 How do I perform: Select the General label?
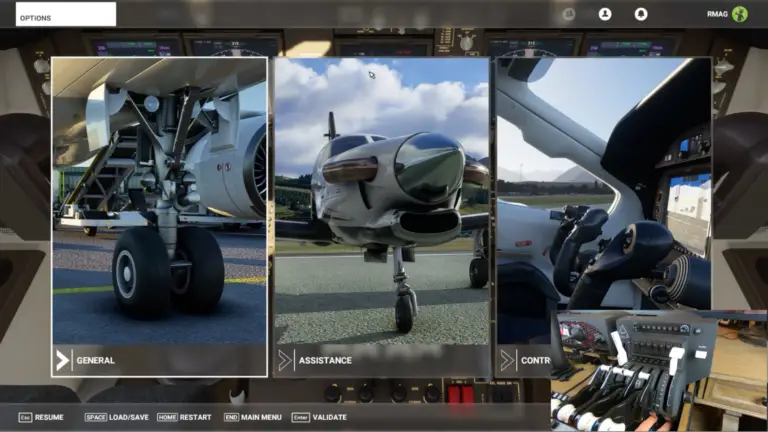pos(96,360)
